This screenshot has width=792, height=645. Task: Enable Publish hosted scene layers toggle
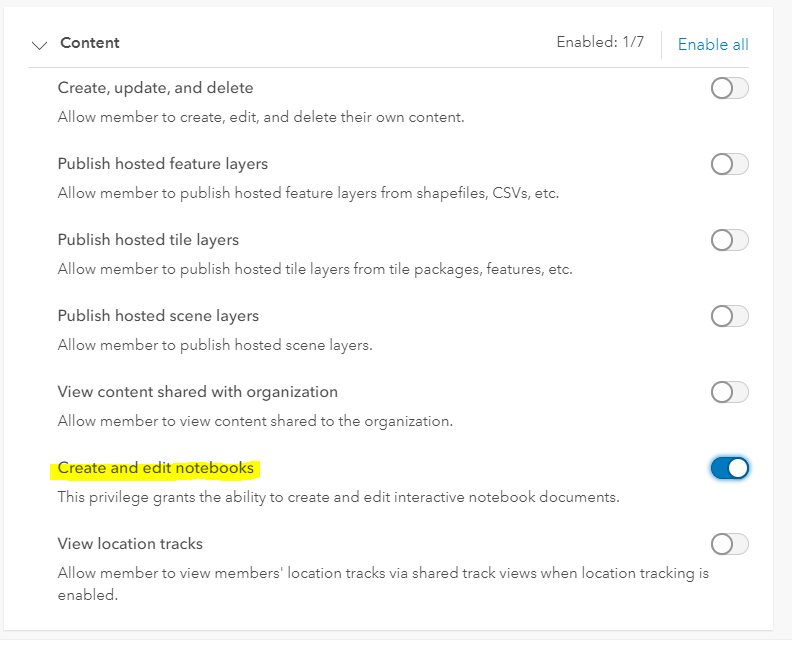click(x=729, y=316)
